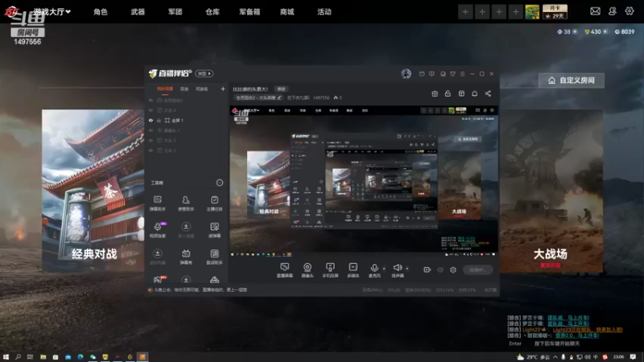
Task: Open File Explorer from taskbar
Action: coord(43,356)
